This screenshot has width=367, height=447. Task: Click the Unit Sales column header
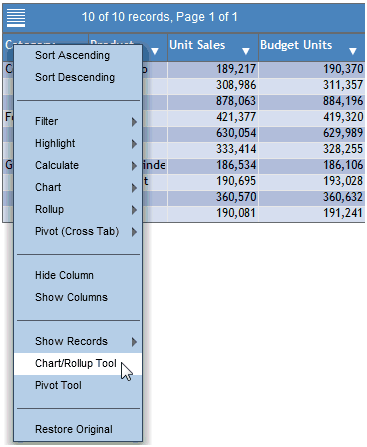(213, 47)
